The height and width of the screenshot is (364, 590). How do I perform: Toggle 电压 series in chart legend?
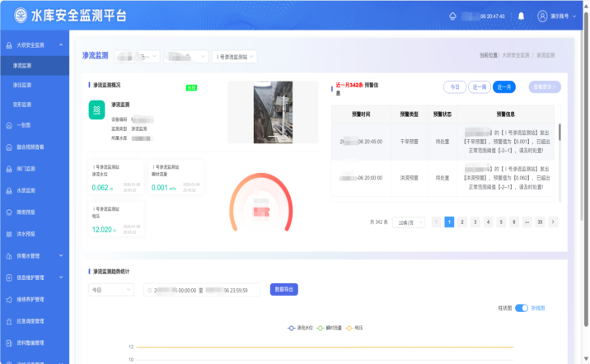(356, 328)
